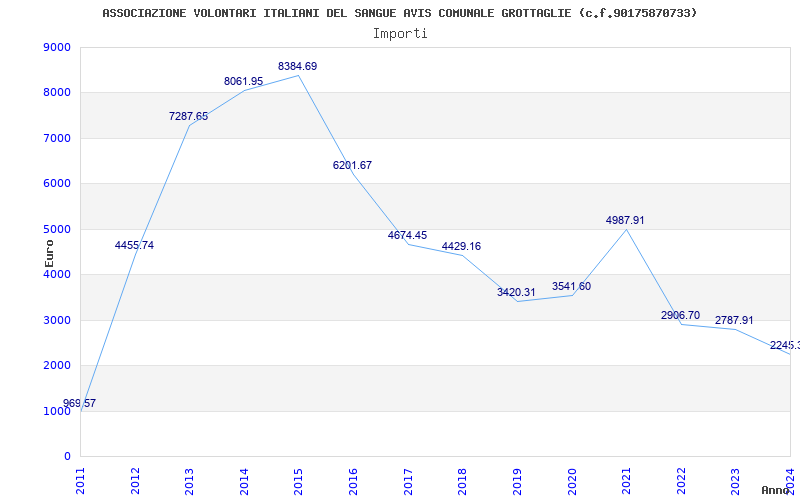Image resolution: width=800 pixels, height=500 pixels.
Task: Click the y-axis tick 5000
Action: click(57, 229)
